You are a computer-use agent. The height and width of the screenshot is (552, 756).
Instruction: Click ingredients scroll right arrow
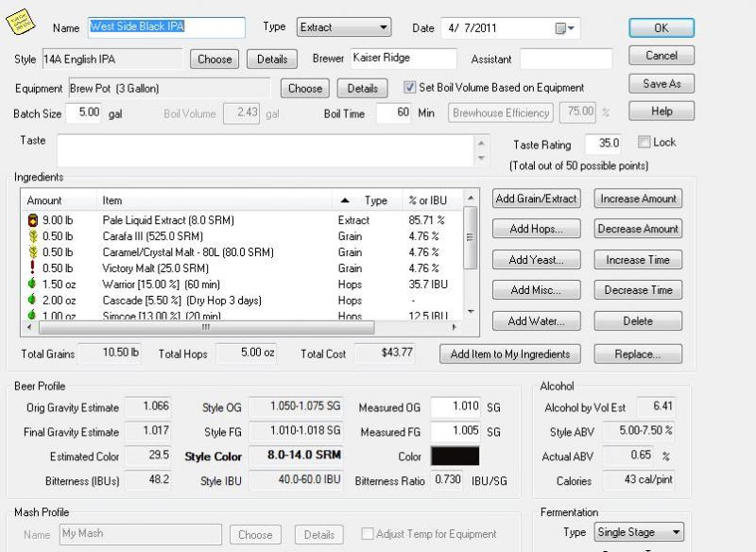(x=454, y=327)
